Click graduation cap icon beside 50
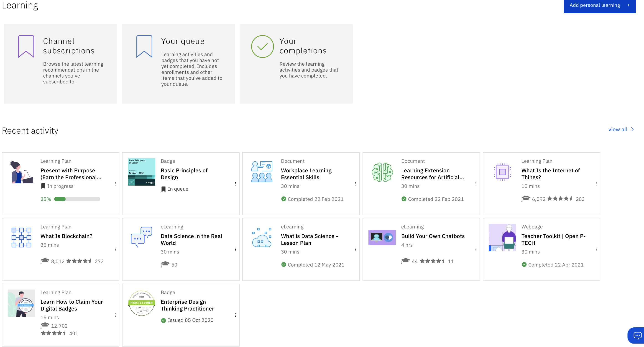This screenshot has width=644, height=347. coord(165,264)
